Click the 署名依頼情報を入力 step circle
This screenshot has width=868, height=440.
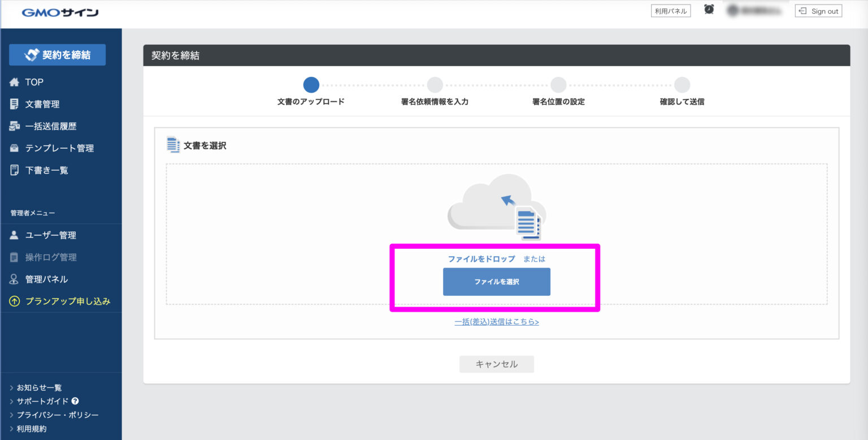coord(435,85)
